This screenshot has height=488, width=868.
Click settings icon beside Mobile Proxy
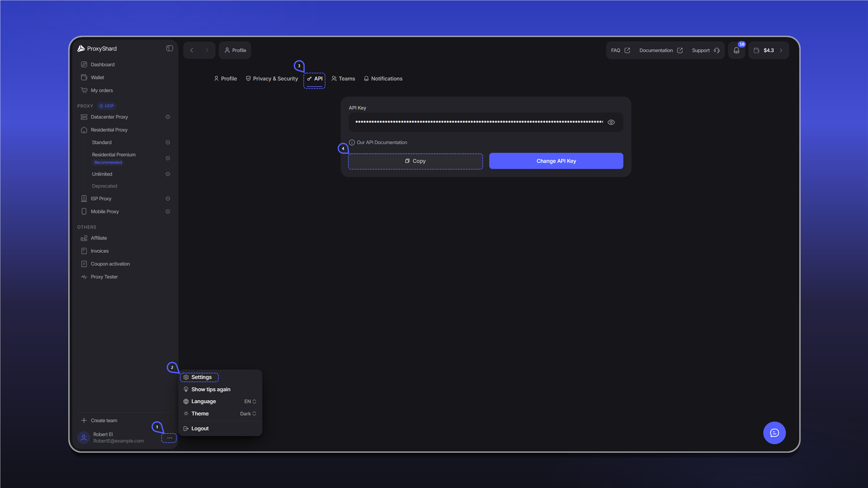click(168, 211)
